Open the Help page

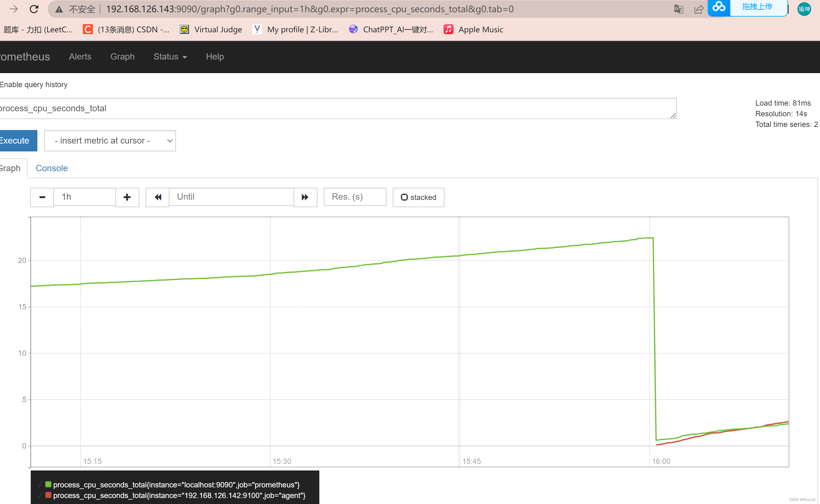click(215, 57)
